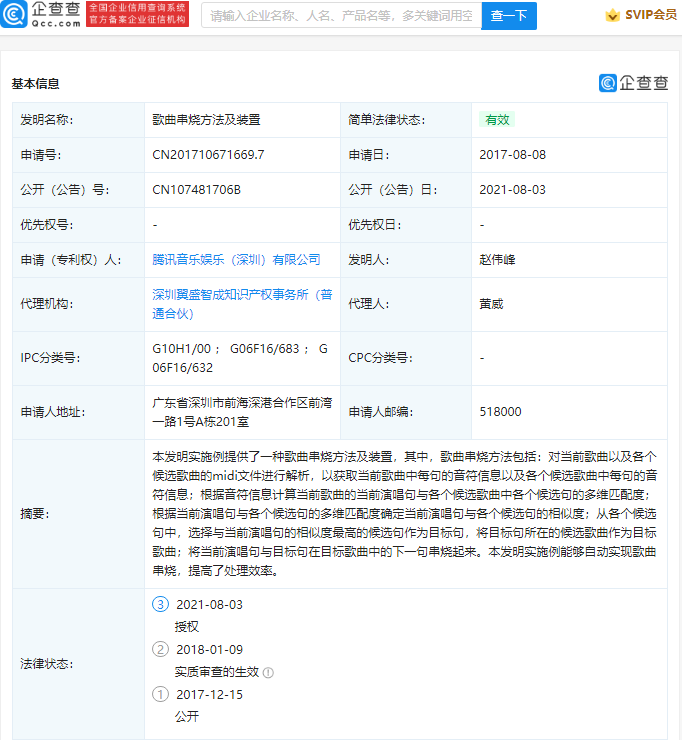Click the help icon next to 实质审查的生效

[x=268, y=673]
